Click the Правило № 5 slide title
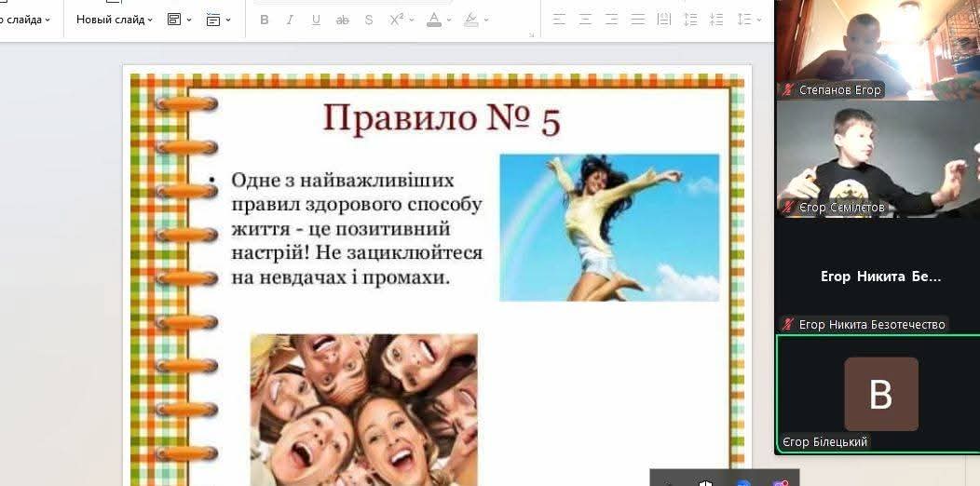Viewport: 980px width, 486px height. [x=442, y=118]
